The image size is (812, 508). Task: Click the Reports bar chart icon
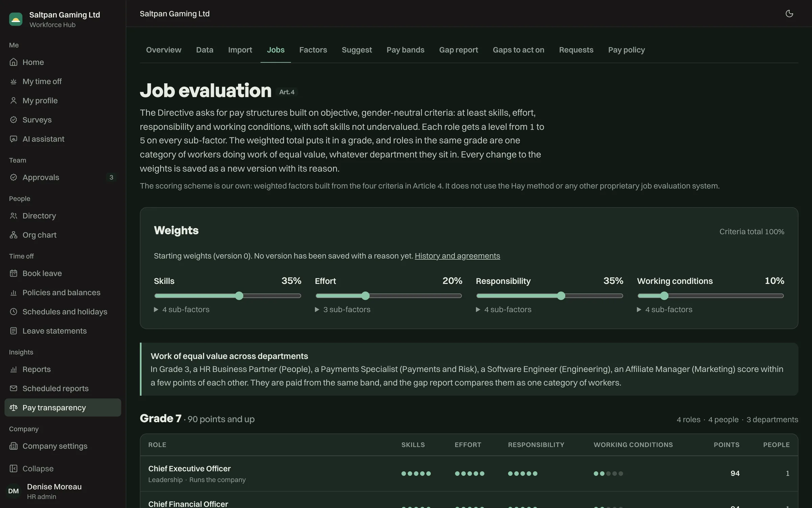14,369
